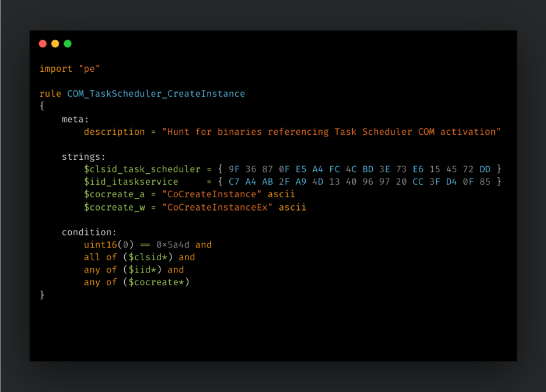Click "any of ($iid*)" condition line
This screenshot has width=546, height=392.
134,270
